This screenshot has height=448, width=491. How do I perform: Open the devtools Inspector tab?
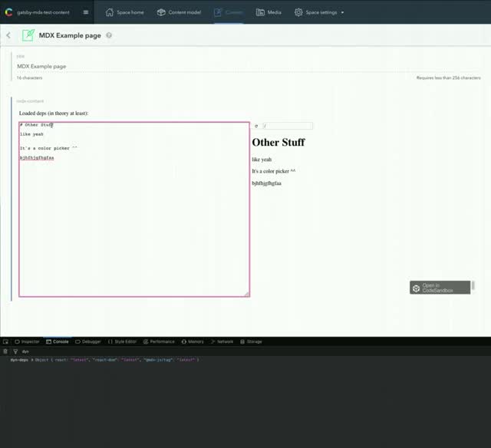pyautogui.click(x=27, y=341)
